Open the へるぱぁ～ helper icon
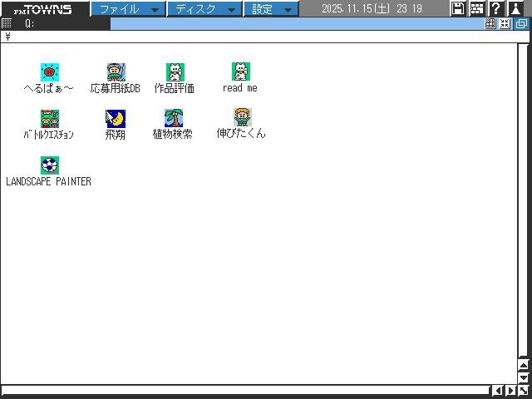 coord(50,72)
